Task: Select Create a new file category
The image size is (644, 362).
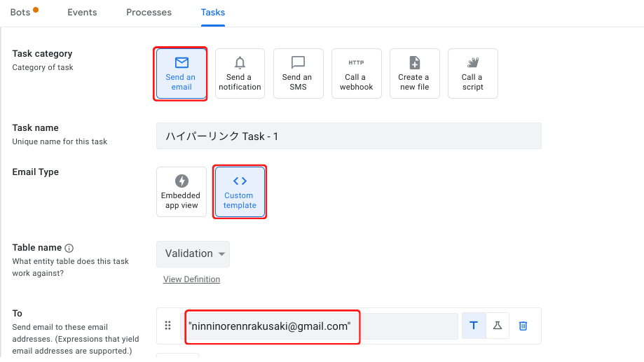Action: 414,74
